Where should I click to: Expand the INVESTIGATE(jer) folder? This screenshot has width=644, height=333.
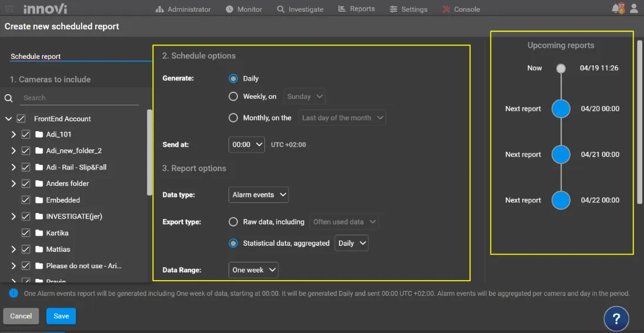[x=13, y=217]
